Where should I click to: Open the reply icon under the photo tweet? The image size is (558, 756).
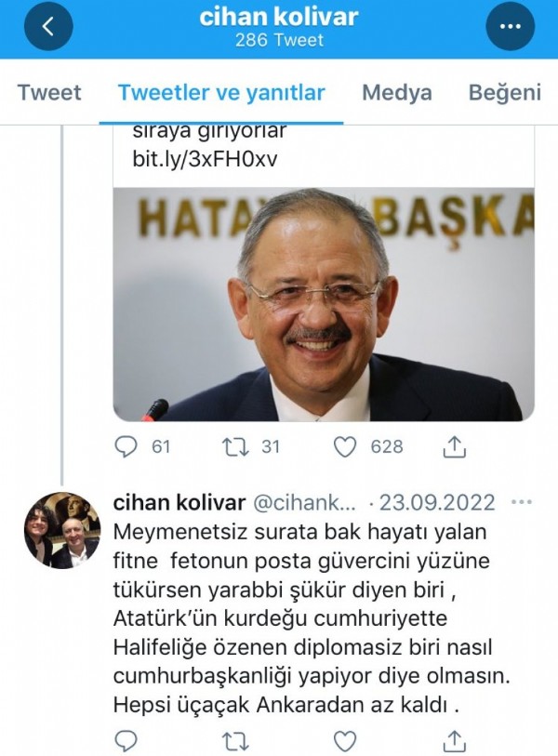point(125,446)
